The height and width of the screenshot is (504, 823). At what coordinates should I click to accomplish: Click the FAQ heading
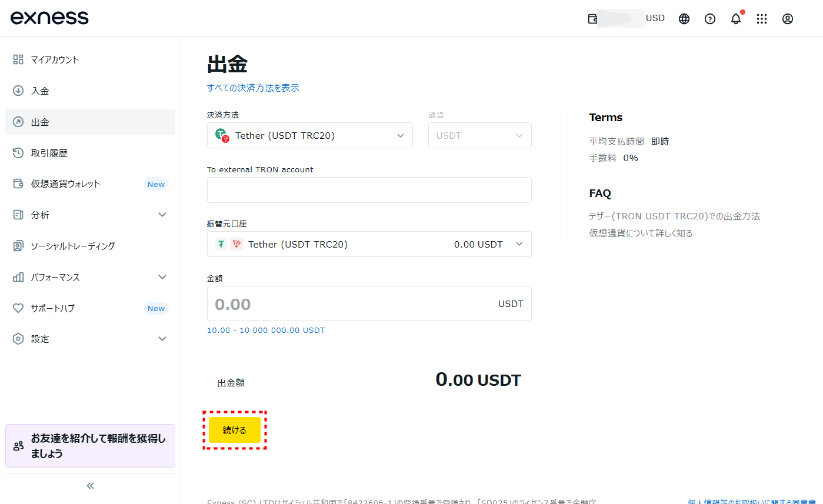click(x=600, y=193)
